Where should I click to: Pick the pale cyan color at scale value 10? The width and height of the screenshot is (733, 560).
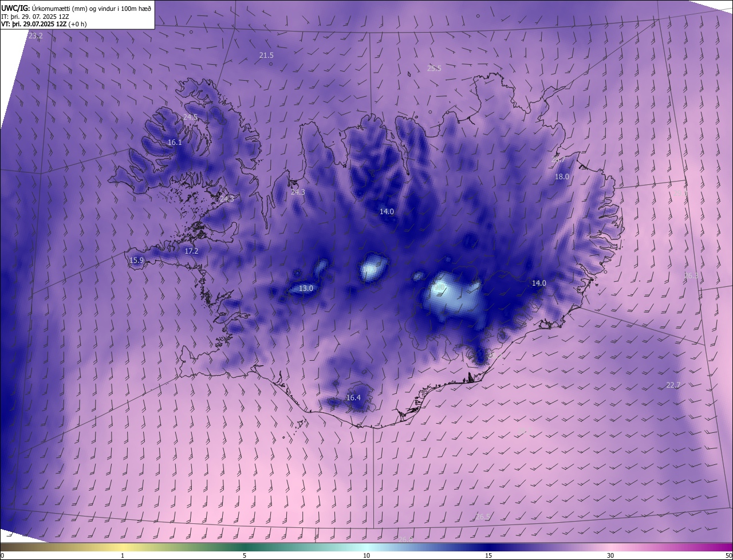366,547
